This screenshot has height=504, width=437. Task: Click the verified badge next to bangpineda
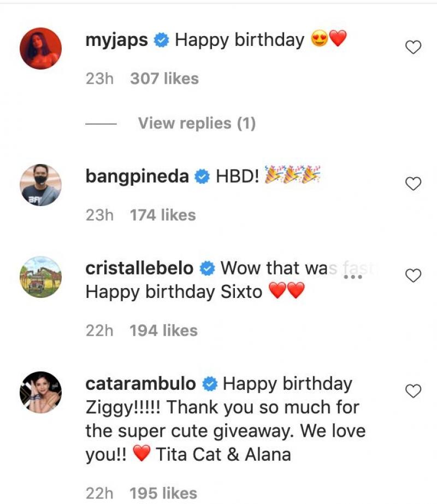point(203,176)
